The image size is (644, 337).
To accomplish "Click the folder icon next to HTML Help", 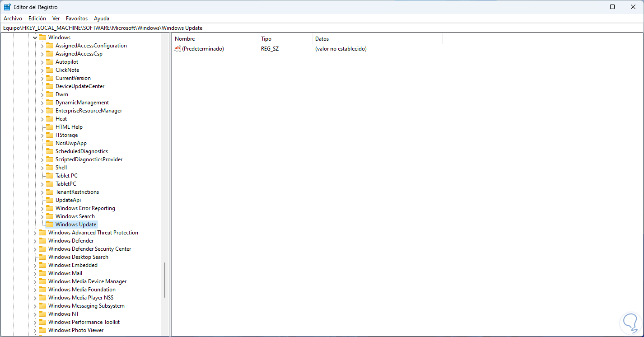I will (x=50, y=127).
